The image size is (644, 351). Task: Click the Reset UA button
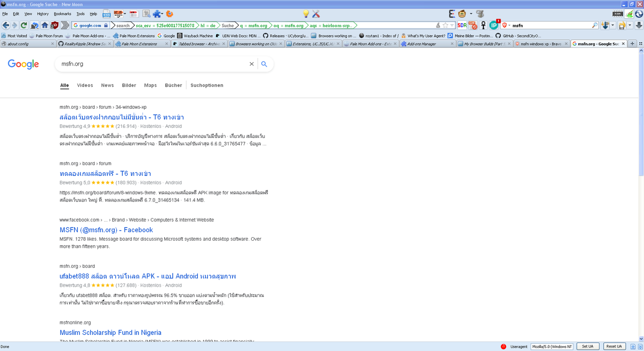tap(614, 346)
